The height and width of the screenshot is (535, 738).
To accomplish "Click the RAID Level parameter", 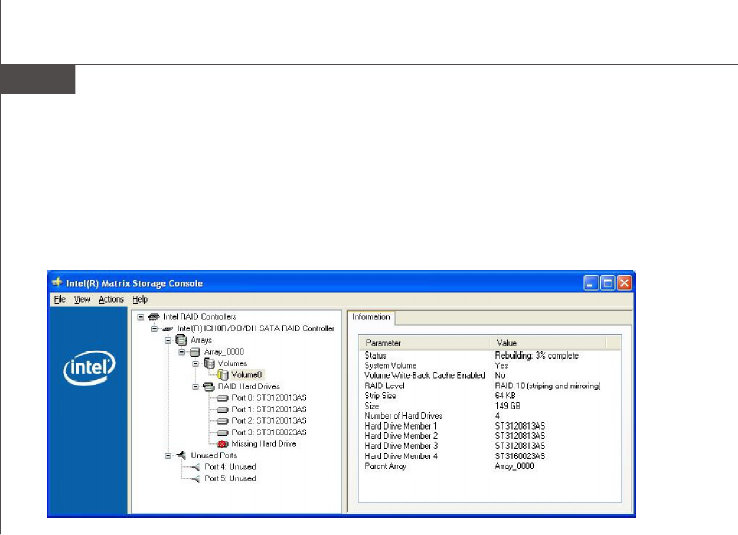I will pyautogui.click(x=384, y=386).
